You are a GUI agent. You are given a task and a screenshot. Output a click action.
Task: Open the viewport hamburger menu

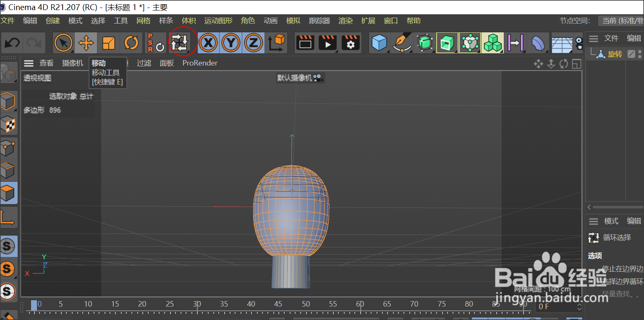click(29, 63)
